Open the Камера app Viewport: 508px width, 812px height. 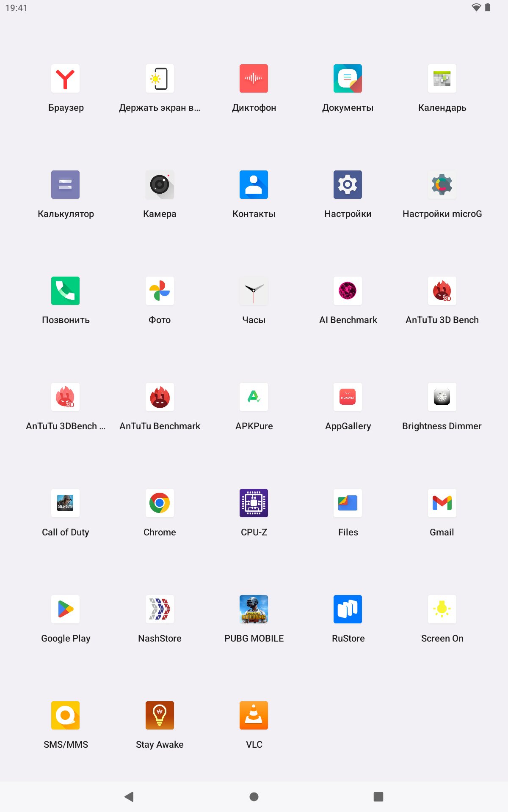(160, 185)
